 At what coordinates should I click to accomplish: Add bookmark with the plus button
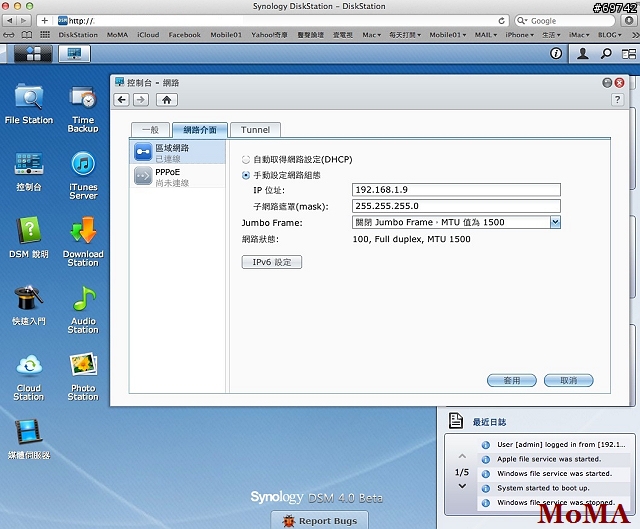coord(44,20)
